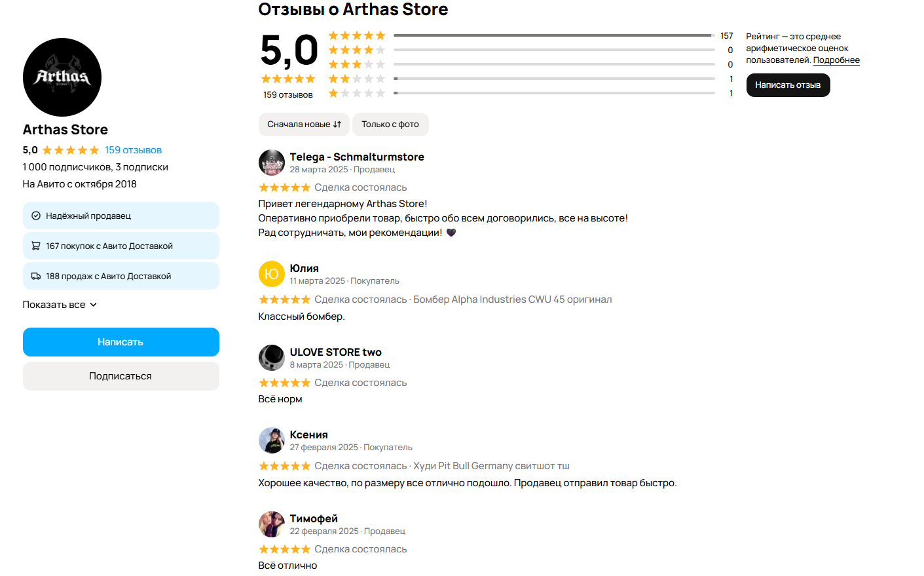924x576 pixels.
Task: Click the delivery truck icon next to 188 продаж
Action: pyautogui.click(x=37, y=276)
